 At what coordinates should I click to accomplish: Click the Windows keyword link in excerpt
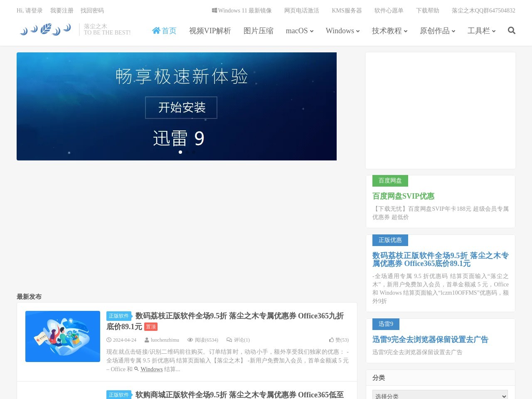(152, 369)
